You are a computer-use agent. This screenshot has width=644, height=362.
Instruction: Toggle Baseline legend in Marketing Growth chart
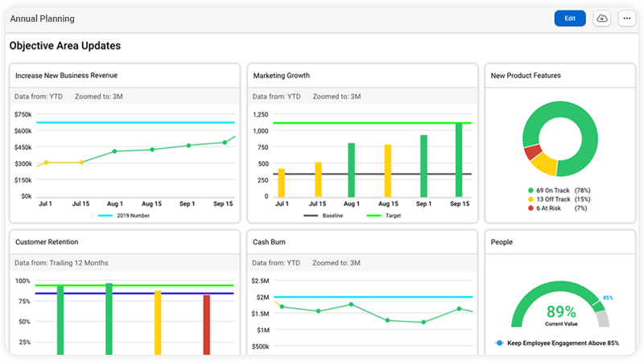click(x=324, y=216)
